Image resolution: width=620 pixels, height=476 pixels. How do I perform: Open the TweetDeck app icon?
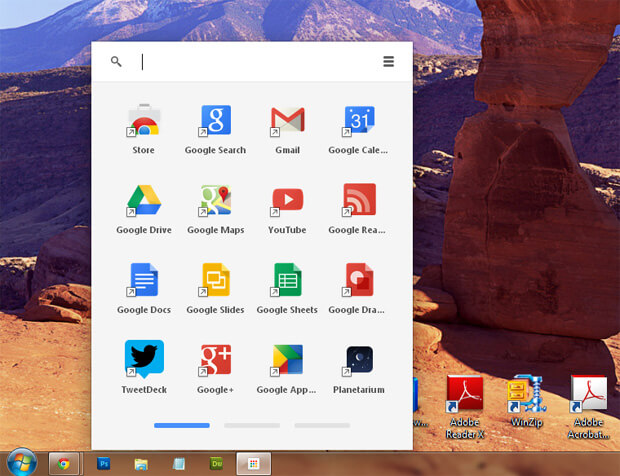(x=144, y=359)
